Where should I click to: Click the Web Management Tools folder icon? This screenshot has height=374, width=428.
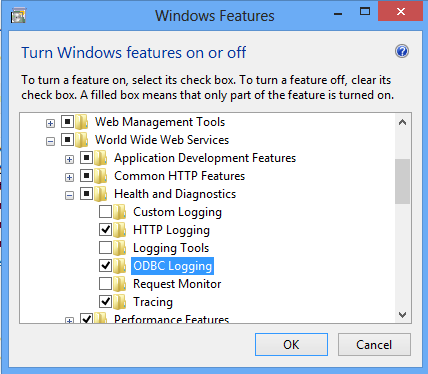[x=81, y=122]
